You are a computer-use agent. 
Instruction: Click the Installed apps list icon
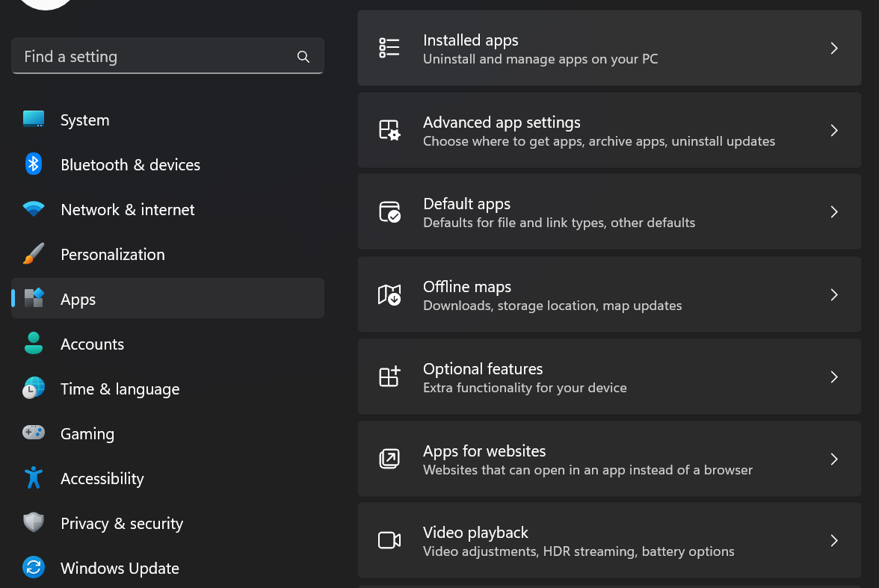(x=389, y=48)
